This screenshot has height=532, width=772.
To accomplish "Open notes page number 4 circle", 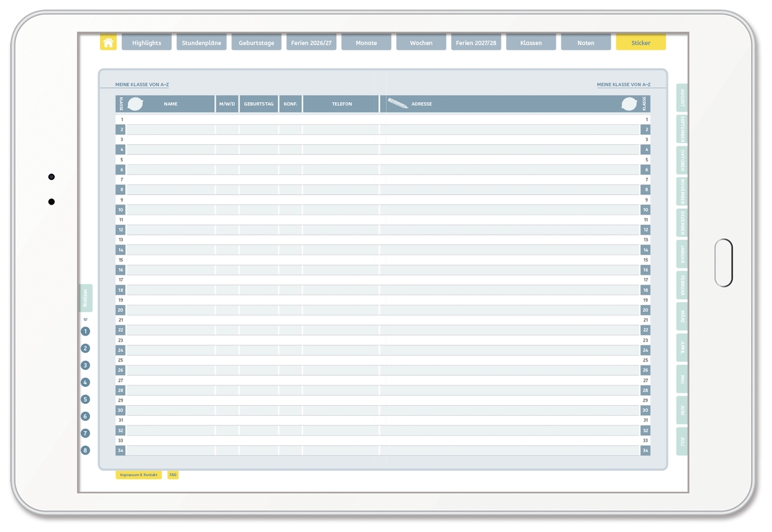I will point(85,383).
